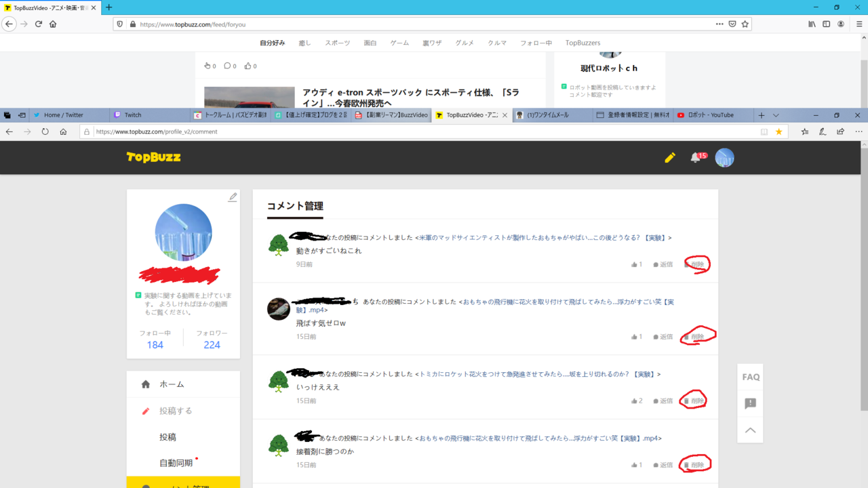
Task: Select the スポーツ feed category
Action: (338, 43)
